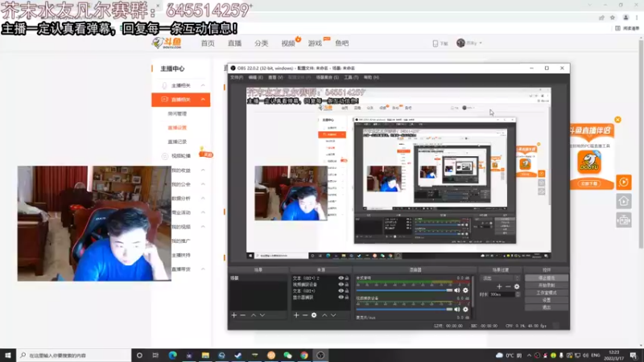
Task: Open Douyu broadcast companion app icon
Action: click(589, 162)
